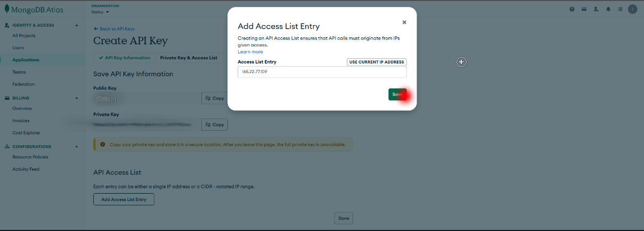Open the billing card icon in header
Viewport: 644px width, 231px height.
584,9
